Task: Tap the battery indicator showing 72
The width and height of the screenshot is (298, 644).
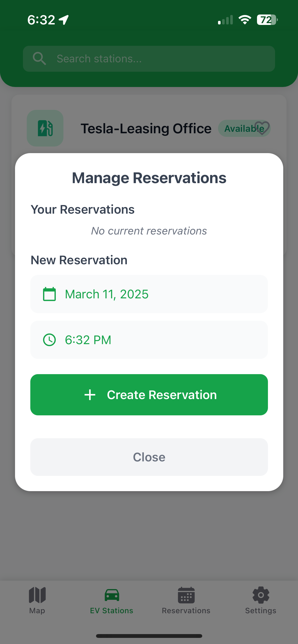Action: pos(267,20)
